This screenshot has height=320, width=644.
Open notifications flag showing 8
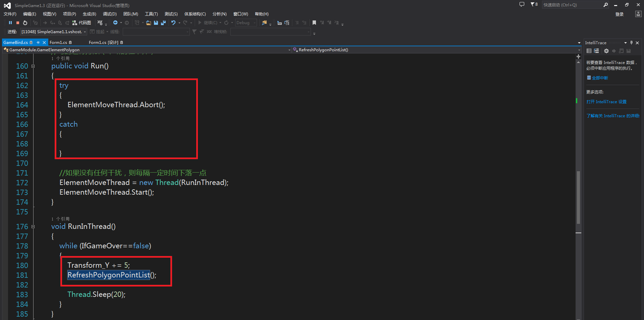coord(534,5)
